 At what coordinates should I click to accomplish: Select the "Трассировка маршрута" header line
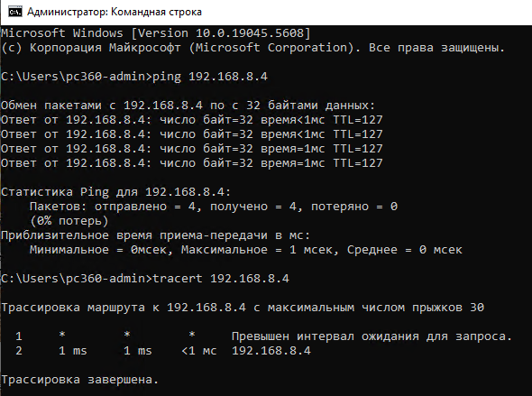(x=243, y=308)
